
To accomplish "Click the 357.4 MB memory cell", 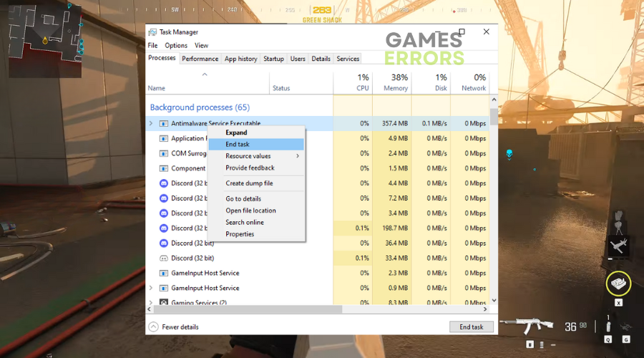I will 392,123.
